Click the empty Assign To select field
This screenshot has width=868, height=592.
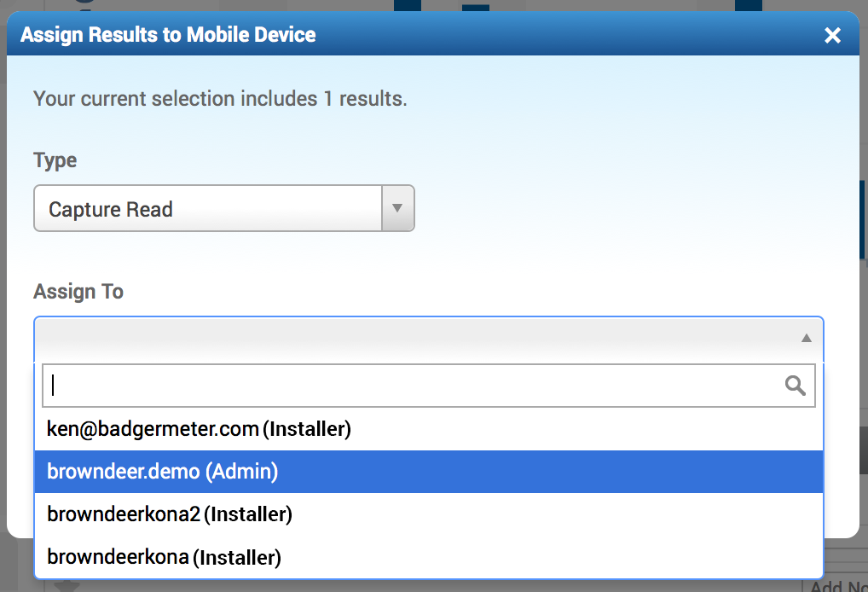tap(409, 339)
